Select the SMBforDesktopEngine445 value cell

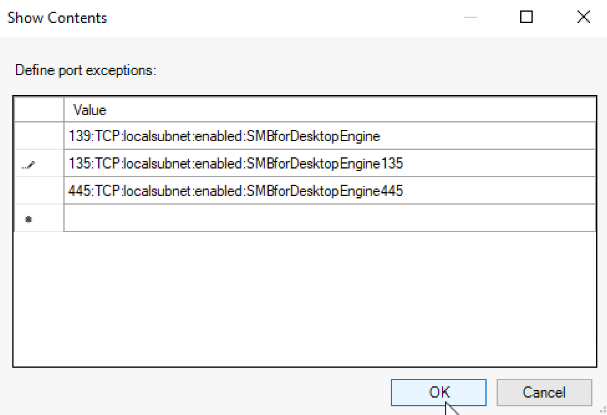pos(330,191)
